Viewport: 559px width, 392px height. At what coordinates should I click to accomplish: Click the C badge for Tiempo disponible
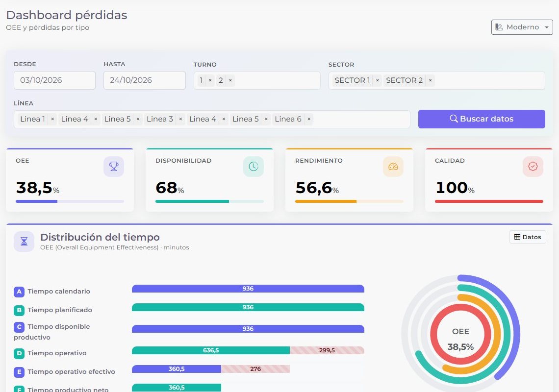19,327
